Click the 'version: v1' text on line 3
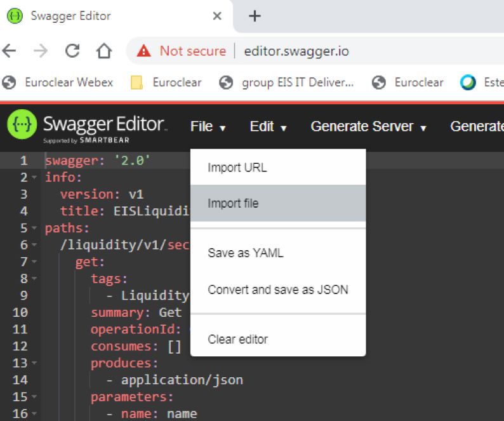This screenshot has height=421, width=504. click(x=102, y=194)
